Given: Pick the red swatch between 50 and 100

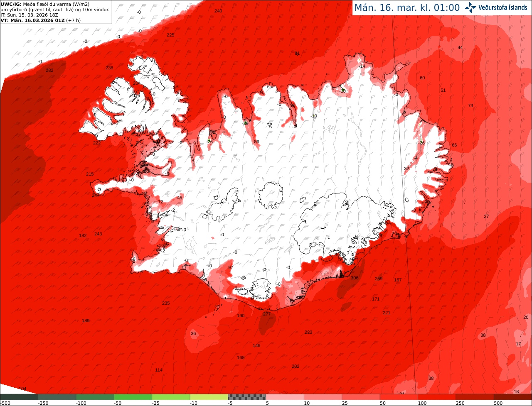Looking at the screenshot, I should tap(399, 397).
